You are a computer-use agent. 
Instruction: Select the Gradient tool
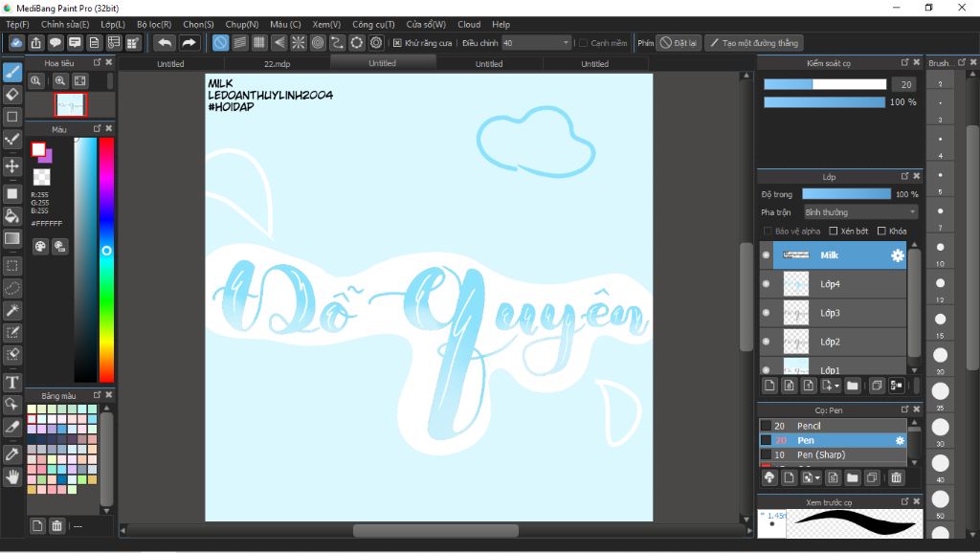[x=11, y=238]
